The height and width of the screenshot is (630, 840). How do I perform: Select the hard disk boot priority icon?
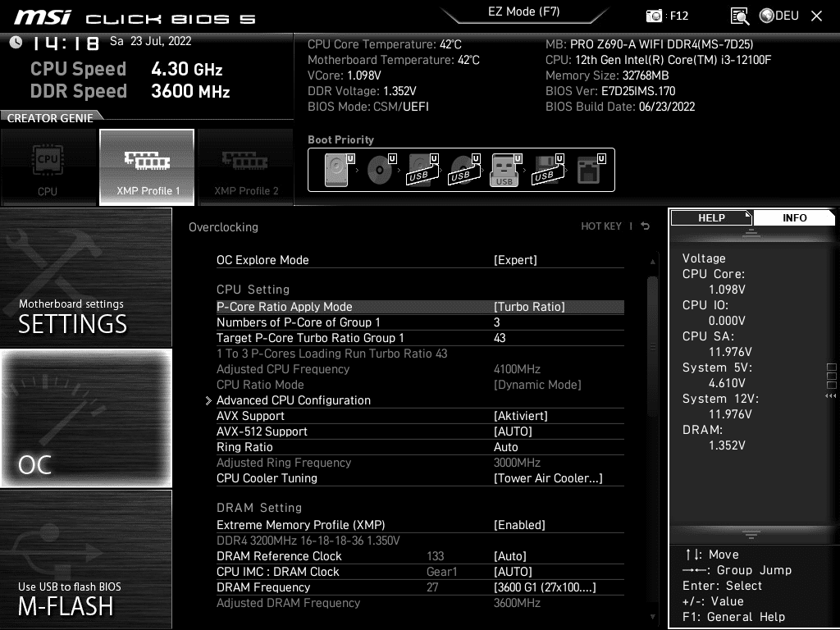[x=339, y=170]
